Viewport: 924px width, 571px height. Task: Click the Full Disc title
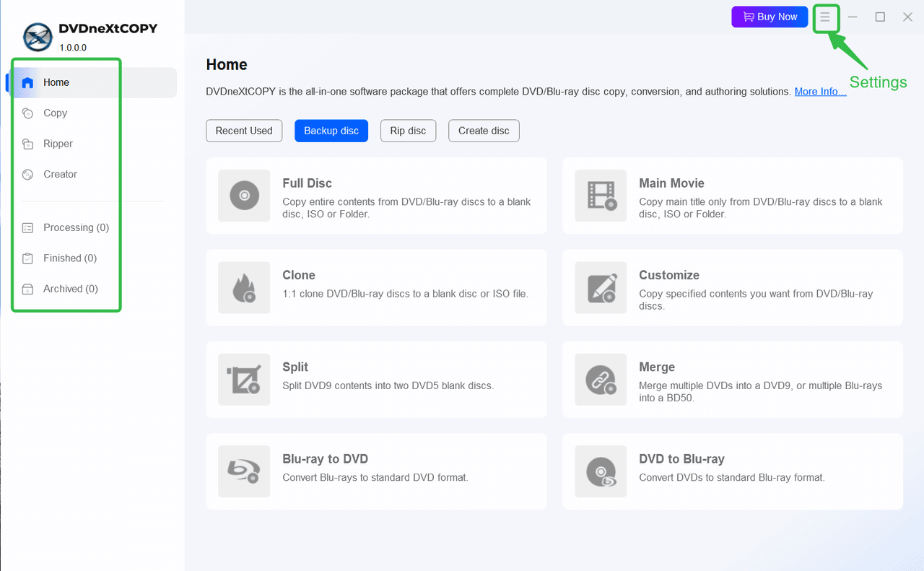pyautogui.click(x=307, y=183)
